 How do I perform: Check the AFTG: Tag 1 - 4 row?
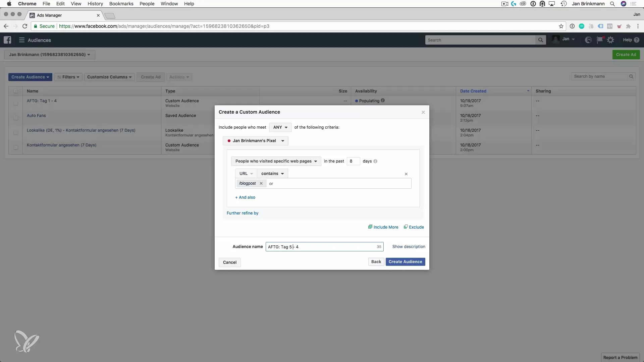(x=16, y=103)
